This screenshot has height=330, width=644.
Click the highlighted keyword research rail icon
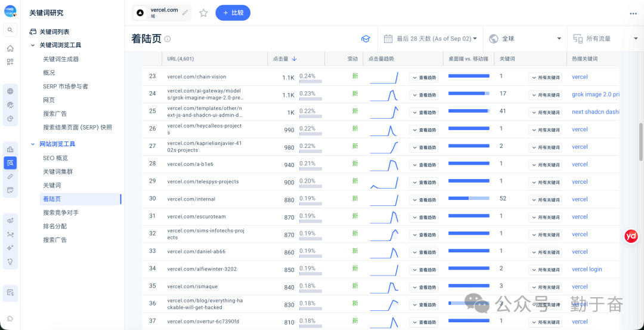pos(10,163)
